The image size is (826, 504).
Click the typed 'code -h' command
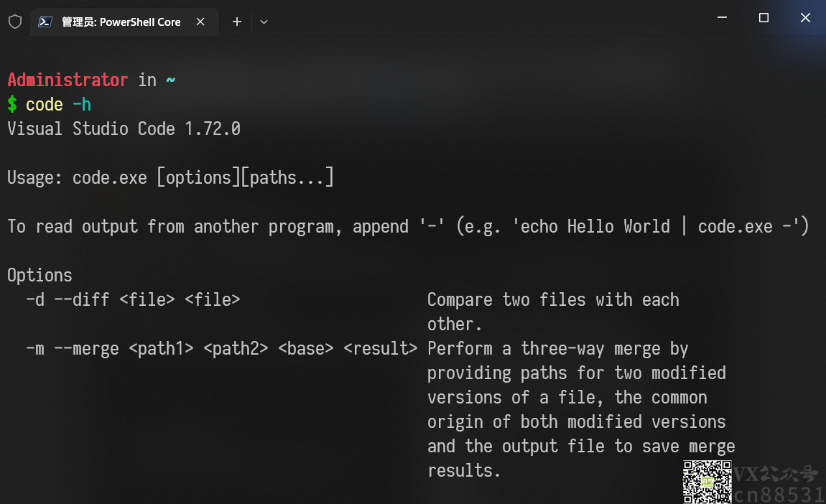click(x=58, y=104)
